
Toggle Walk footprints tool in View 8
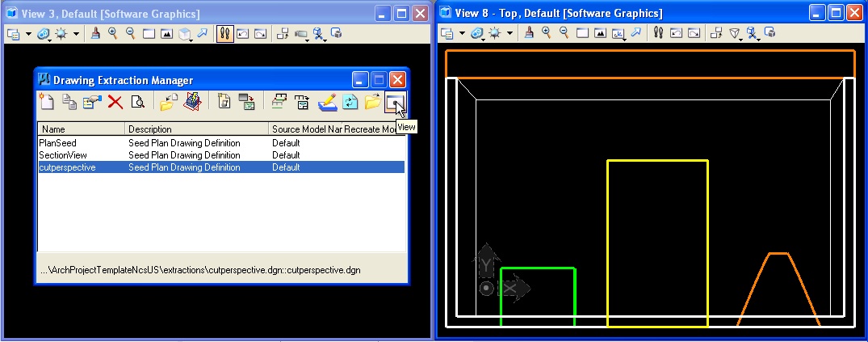pos(658,32)
